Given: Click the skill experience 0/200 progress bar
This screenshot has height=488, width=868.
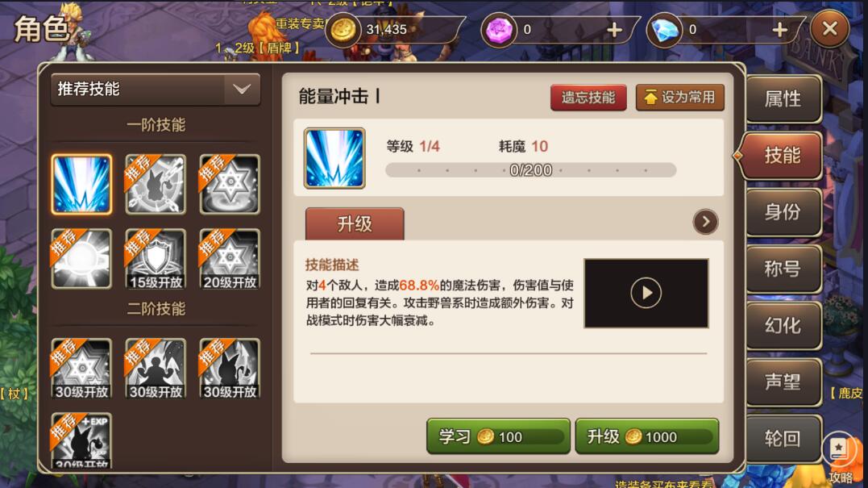Looking at the screenshot, I should pos(531,170).
